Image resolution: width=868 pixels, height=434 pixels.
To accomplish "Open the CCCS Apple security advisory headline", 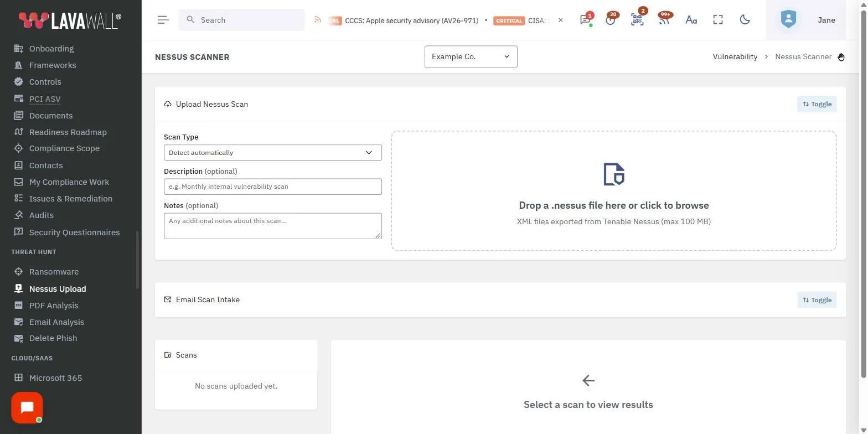I will coord(411,20).
